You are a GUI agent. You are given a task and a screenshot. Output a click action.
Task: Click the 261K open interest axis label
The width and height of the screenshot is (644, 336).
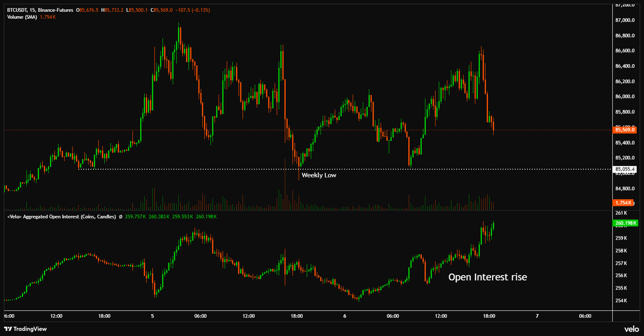tap(621, 213)
